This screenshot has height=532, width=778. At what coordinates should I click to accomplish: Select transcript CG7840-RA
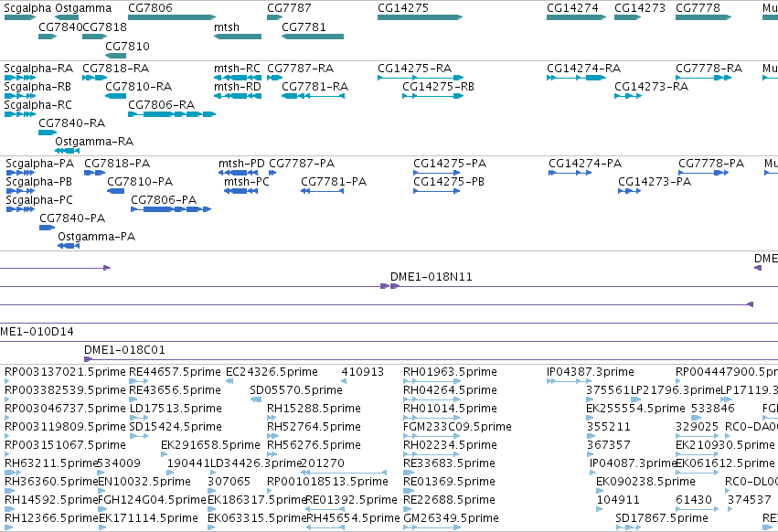(72, 123)
